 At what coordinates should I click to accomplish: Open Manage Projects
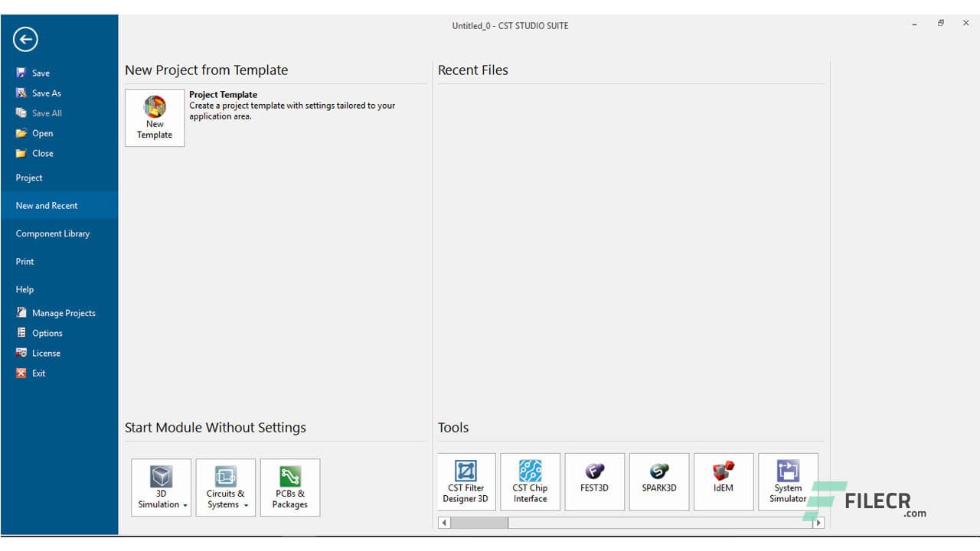(x=63, y=312)
